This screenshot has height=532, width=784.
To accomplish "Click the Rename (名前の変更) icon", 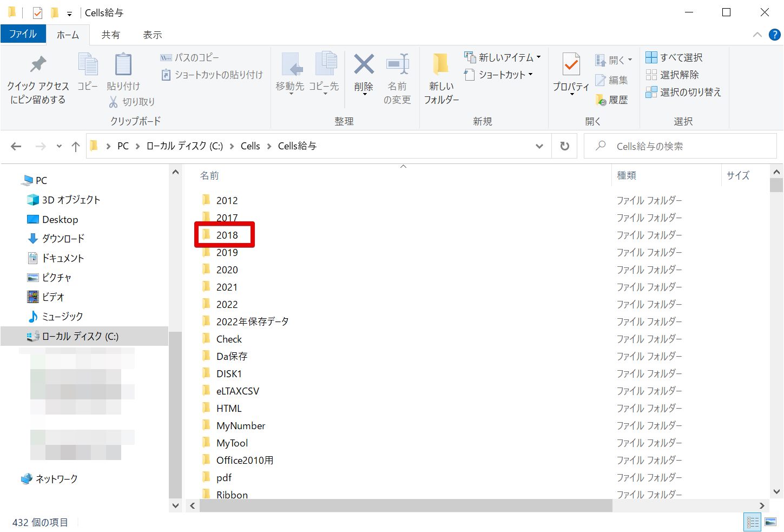I will pyautogui.click(x=397, y=65).
